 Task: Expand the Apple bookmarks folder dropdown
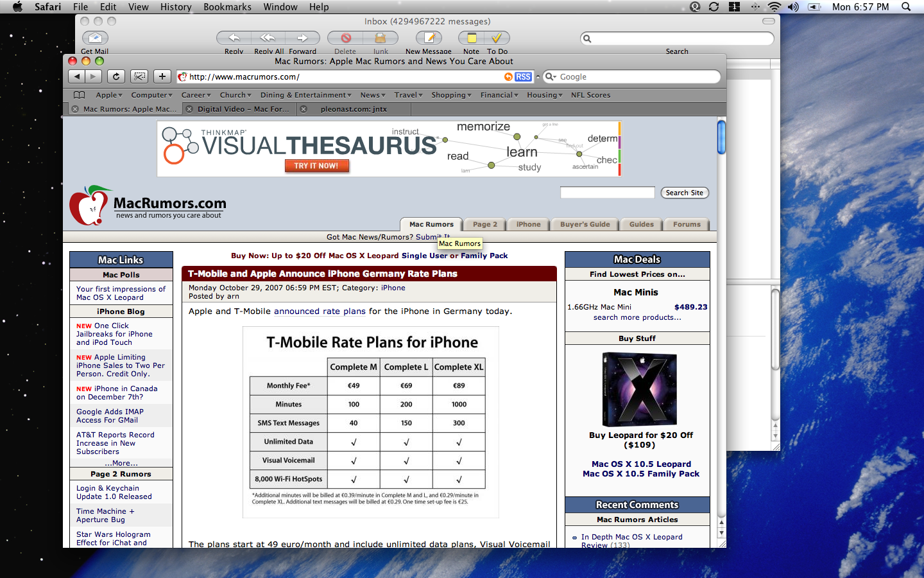pyautogui.click(x=109, y=95)
